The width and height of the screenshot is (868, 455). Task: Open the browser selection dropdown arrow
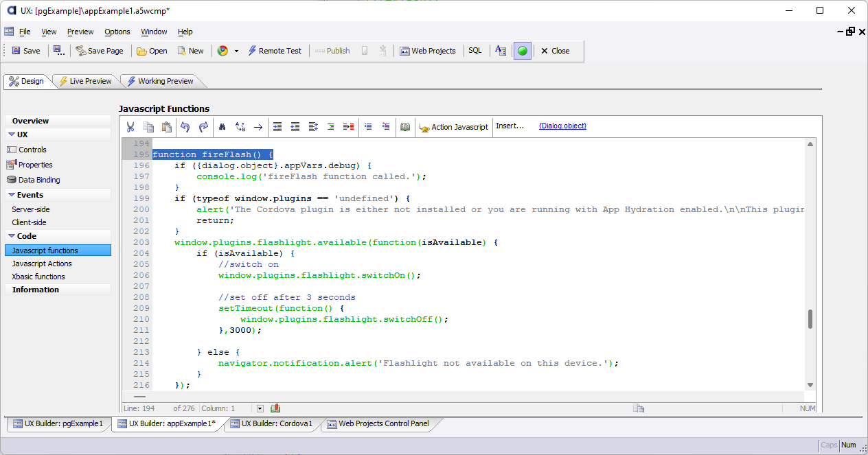[236, 51]
